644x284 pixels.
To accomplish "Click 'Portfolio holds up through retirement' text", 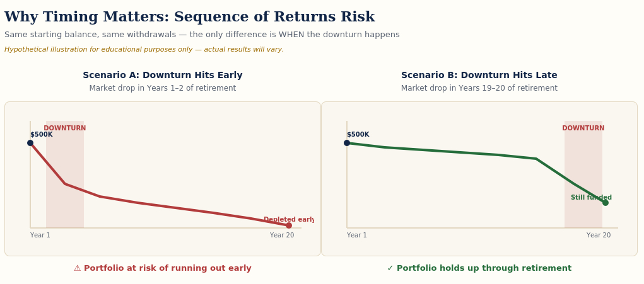I will pyautogui.click(x=484, y=268).
